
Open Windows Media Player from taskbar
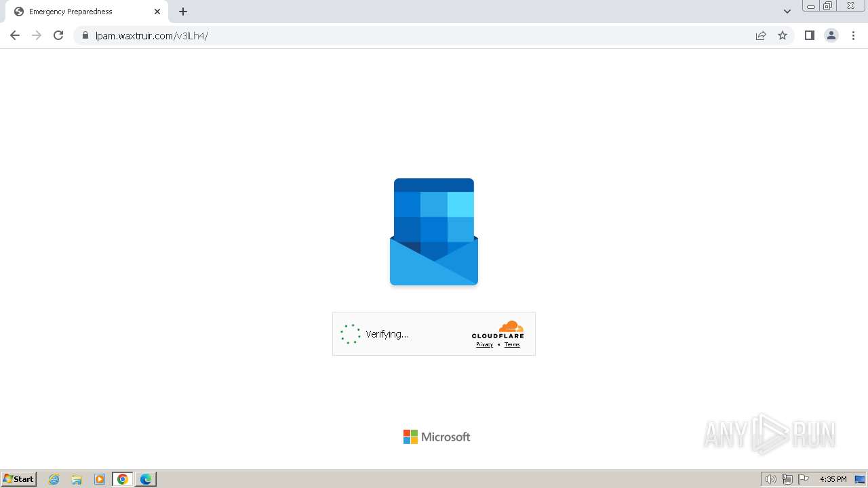[100, 479]
